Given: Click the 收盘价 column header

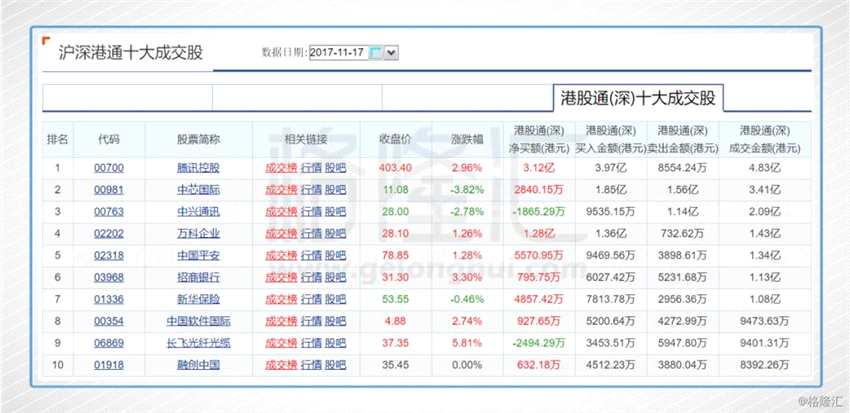Looking at the screenshot, I should [395, 139].
